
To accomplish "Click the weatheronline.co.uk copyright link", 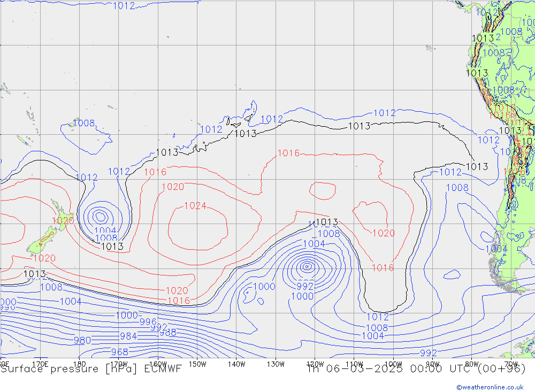I will click(x=490, y=387).
